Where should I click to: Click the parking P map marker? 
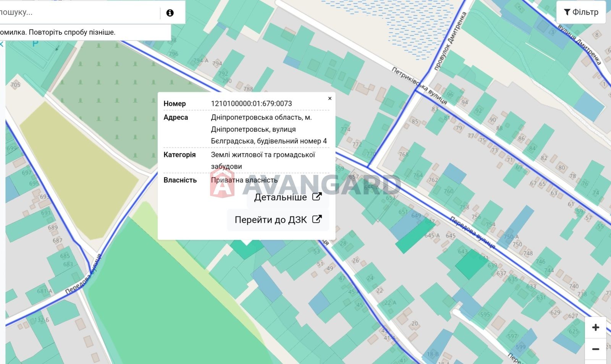pyautogui.click(x=35, y=44)
